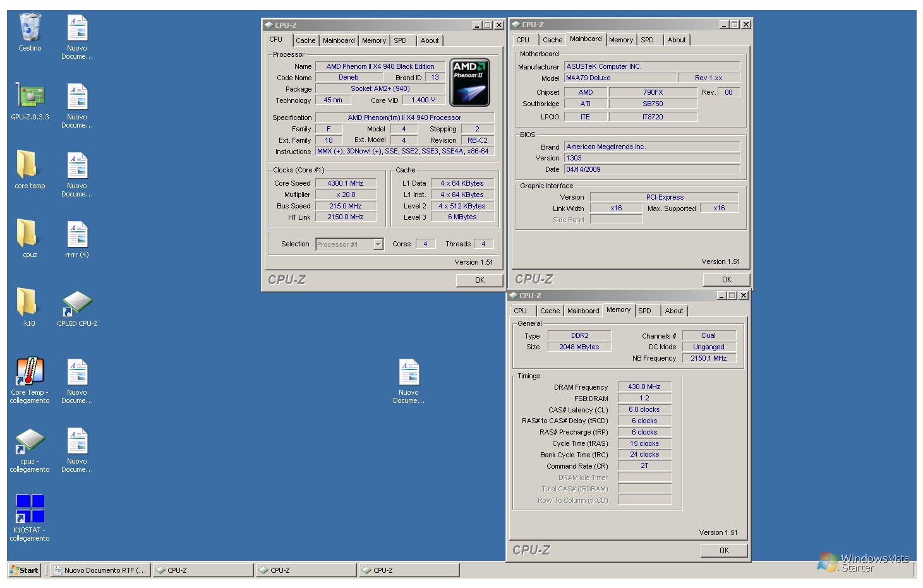Click the BIOS date 04/14/2009
Screen dimensions: 923x588
[652, 169]
